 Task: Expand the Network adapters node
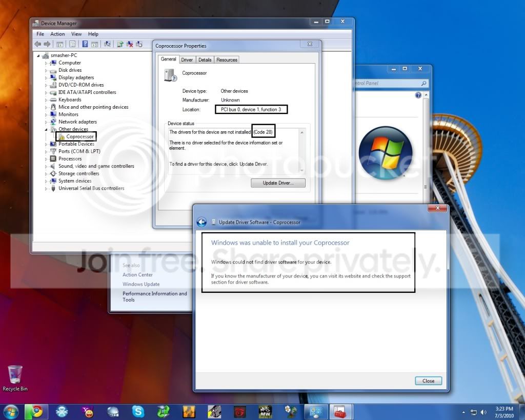coord(46,122)
